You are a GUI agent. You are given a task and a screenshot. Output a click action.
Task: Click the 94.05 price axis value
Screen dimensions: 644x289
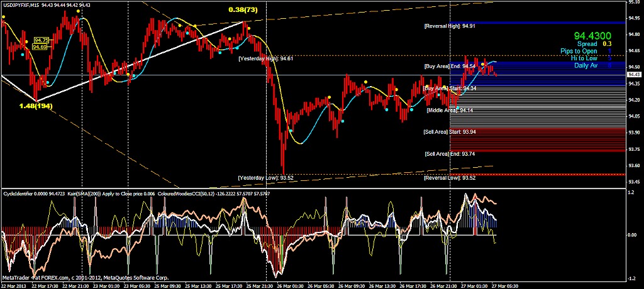633,116
